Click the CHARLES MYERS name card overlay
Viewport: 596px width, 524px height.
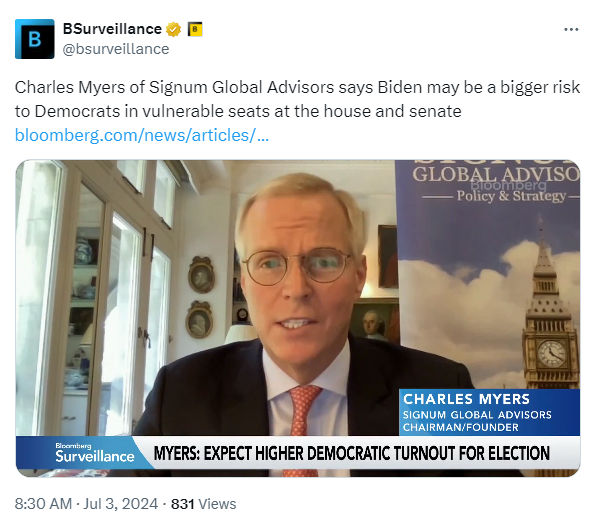489,412
